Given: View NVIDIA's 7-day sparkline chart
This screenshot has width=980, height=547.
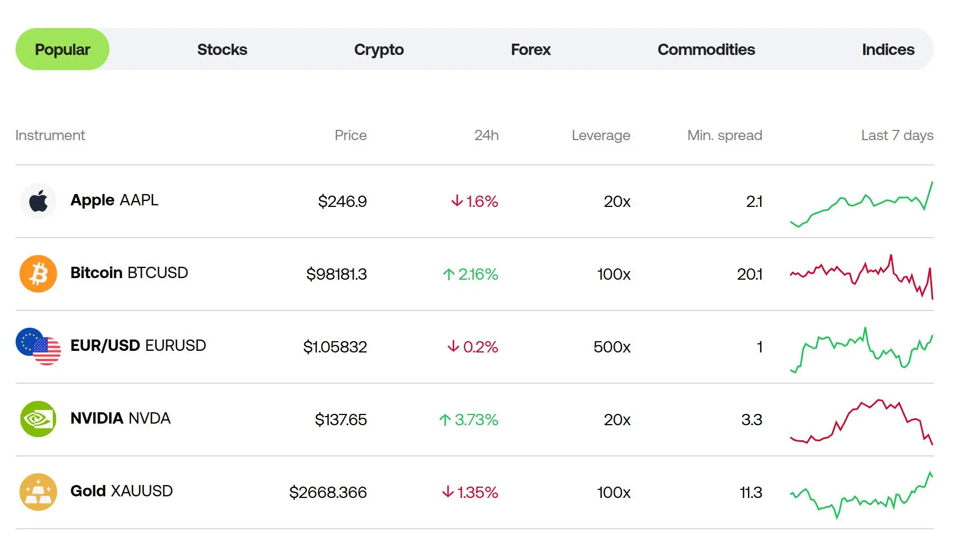Looking at the screenshot, I should [861, 422].
